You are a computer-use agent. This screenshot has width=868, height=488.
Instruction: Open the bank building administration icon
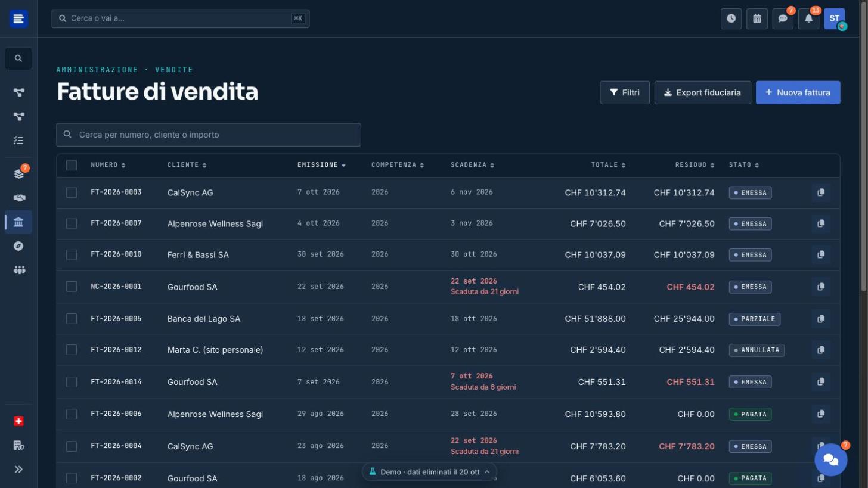coord(18,222)
